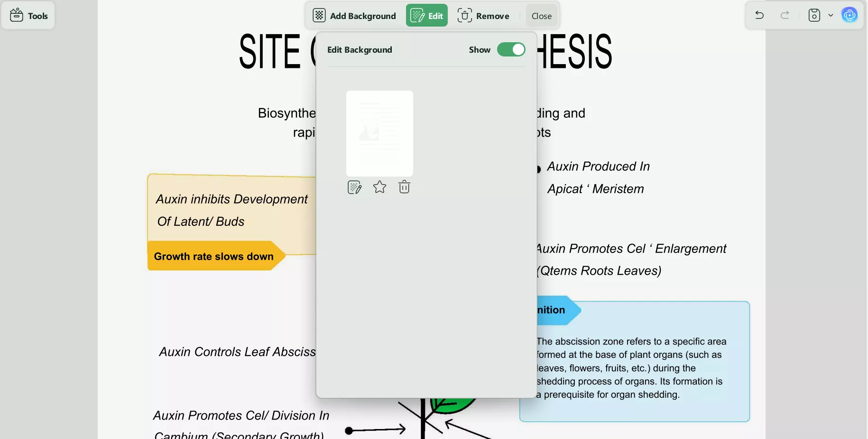This screenshot has width=868, height=439.
Task: Click the save file icon
Action: [814, 15]
